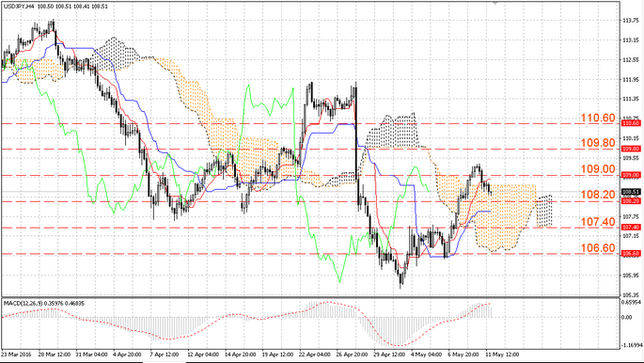Click the 105.95 price axis value

point(631,276)
